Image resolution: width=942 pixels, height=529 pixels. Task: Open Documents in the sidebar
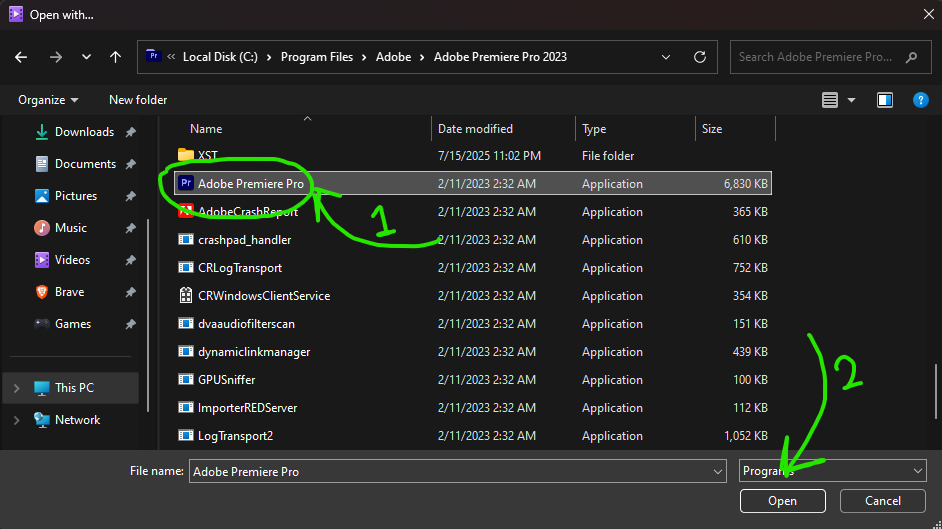85,164
